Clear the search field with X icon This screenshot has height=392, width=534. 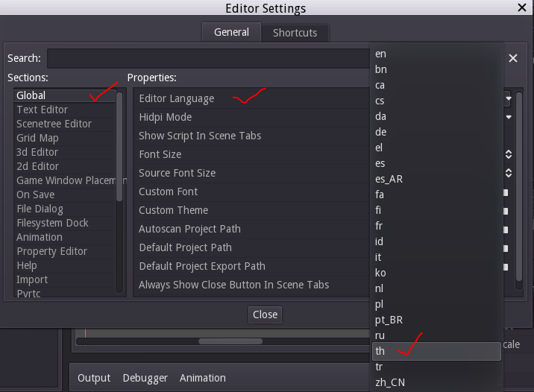(x=513, y=58)
